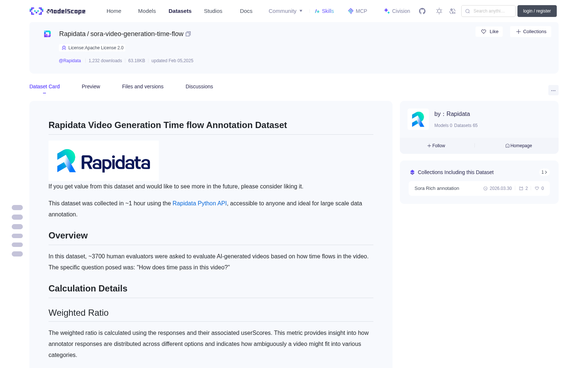Go to the Home nav item
Image resolution: width=588 pixels, height=368 pixels.
(114, 11)
